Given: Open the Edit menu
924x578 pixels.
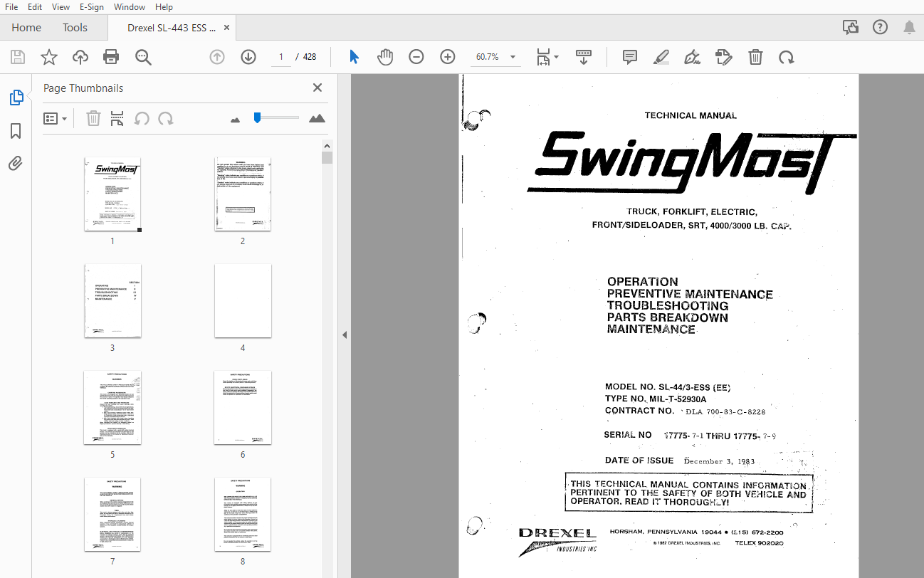Looking at the screenshot, I should tap(35, 7).
